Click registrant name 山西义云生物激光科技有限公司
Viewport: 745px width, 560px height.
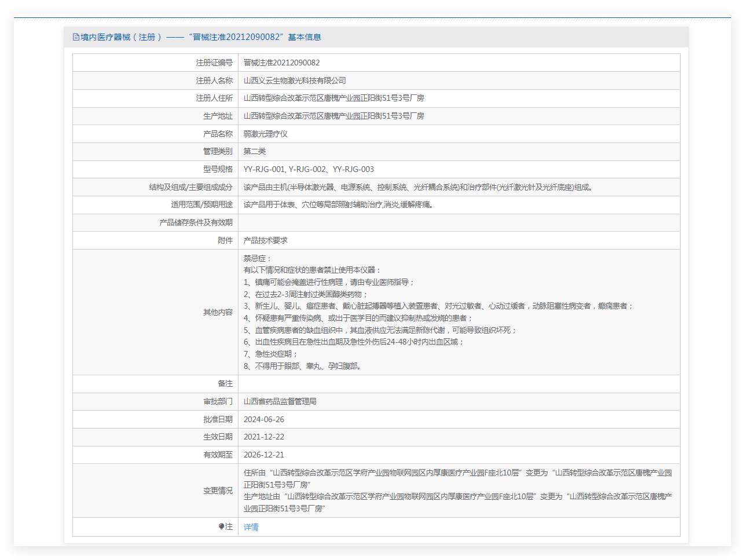pos(295,80)
